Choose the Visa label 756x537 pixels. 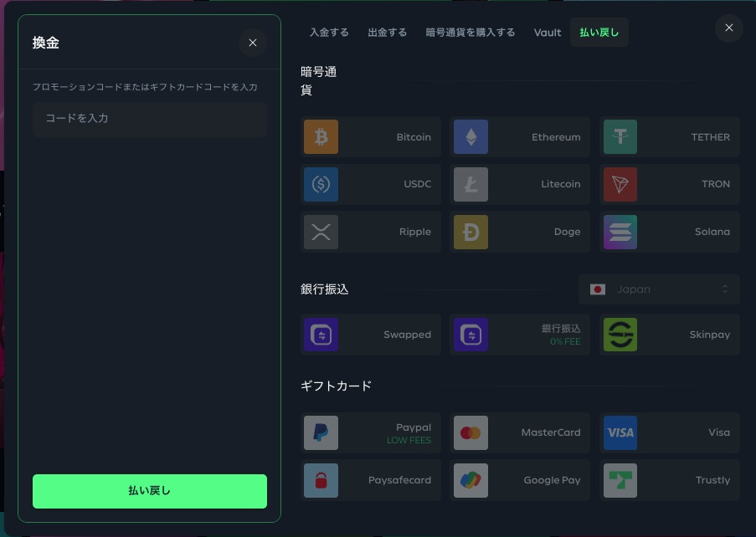point(719,432)
